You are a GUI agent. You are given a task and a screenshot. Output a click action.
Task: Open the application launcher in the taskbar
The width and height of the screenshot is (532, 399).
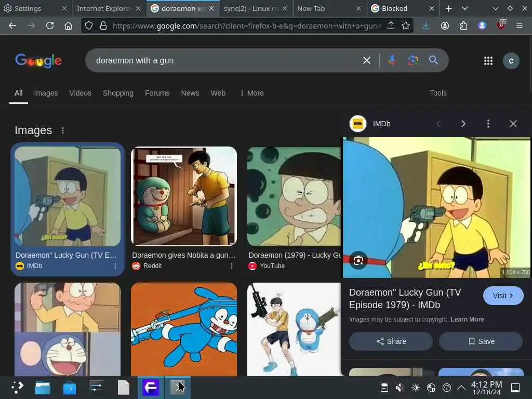click(x=17, y=387)
